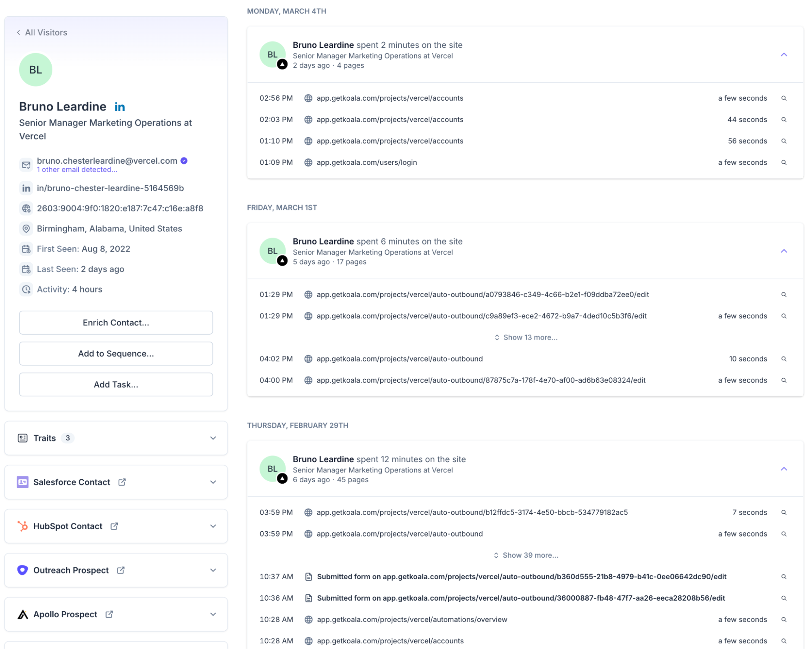This screenshot has height=649, width=812.
Task: Click '1 other email detected' link
Action: pos(77,170)
